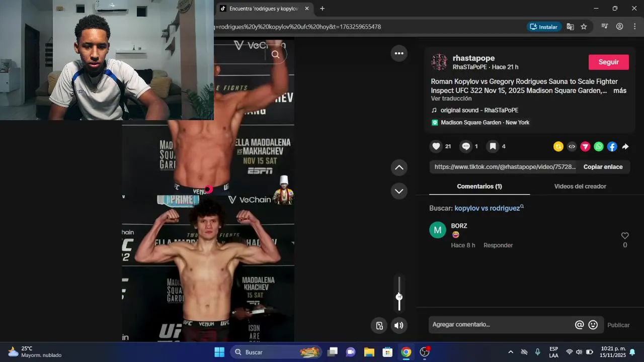Close the TikTok browser tab
644x362 pixels.
click(307, 9)
